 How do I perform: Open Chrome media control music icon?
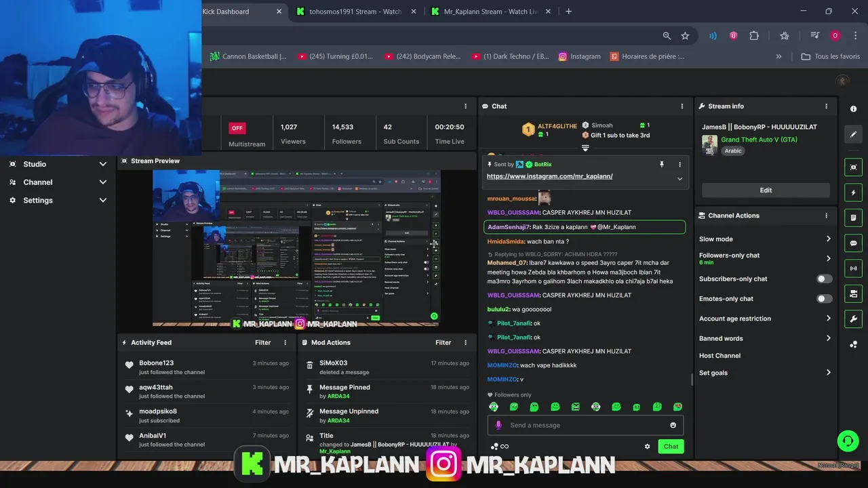point(814,36)
